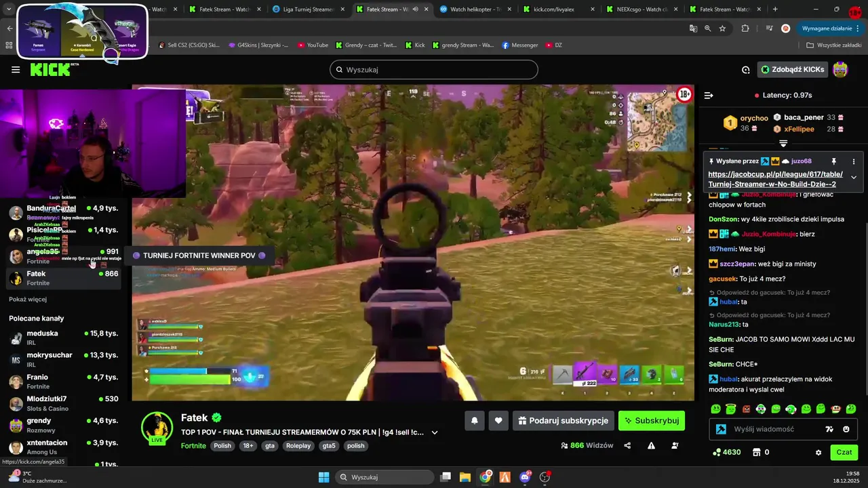Click the channel points 4630 icon
The width and height of the screenshot is (868, 488).
point(717,452)
